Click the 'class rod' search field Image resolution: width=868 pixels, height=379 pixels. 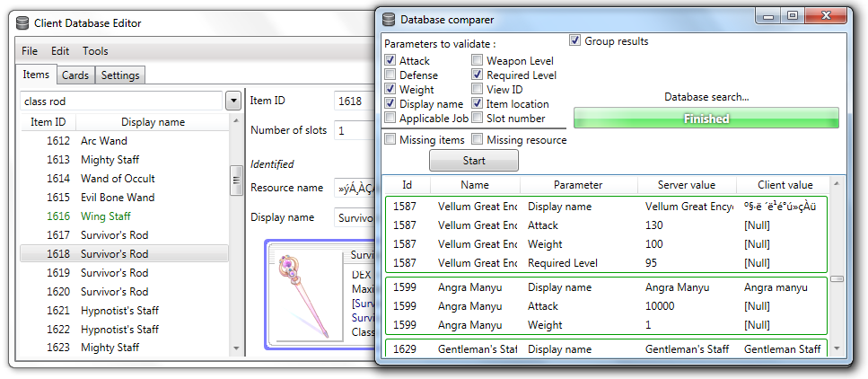(122, 101)
